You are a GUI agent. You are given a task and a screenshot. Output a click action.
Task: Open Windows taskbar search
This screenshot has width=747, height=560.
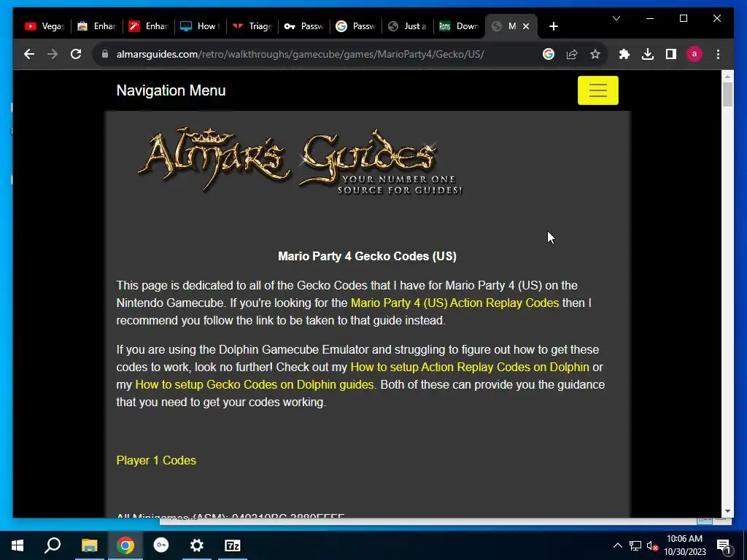[53, 545]
